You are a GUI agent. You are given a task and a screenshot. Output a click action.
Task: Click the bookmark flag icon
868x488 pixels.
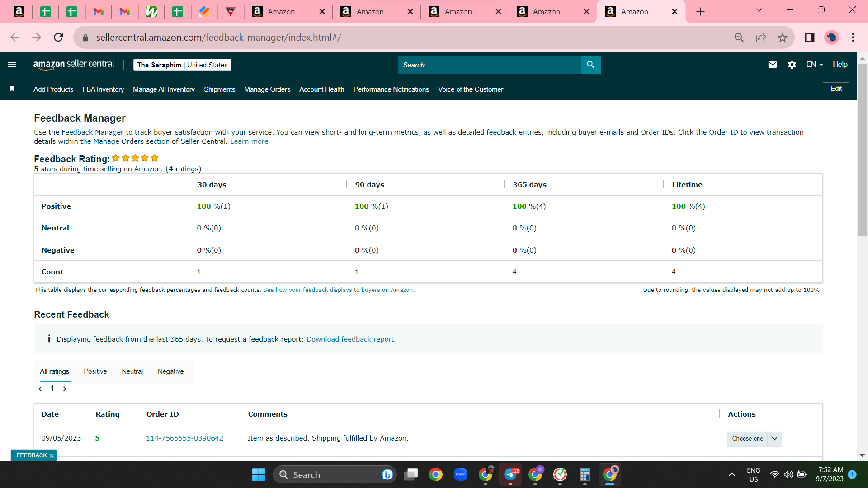tap(12, 89)
